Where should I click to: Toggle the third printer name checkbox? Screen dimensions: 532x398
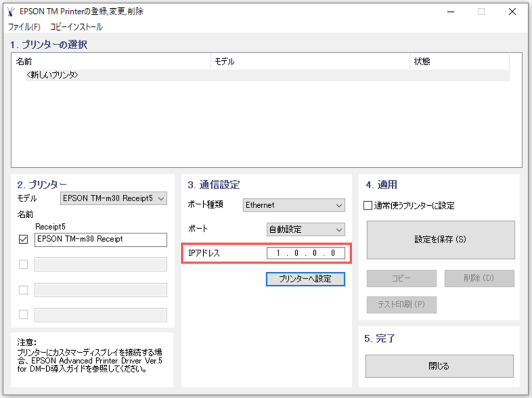click(23, 290)
